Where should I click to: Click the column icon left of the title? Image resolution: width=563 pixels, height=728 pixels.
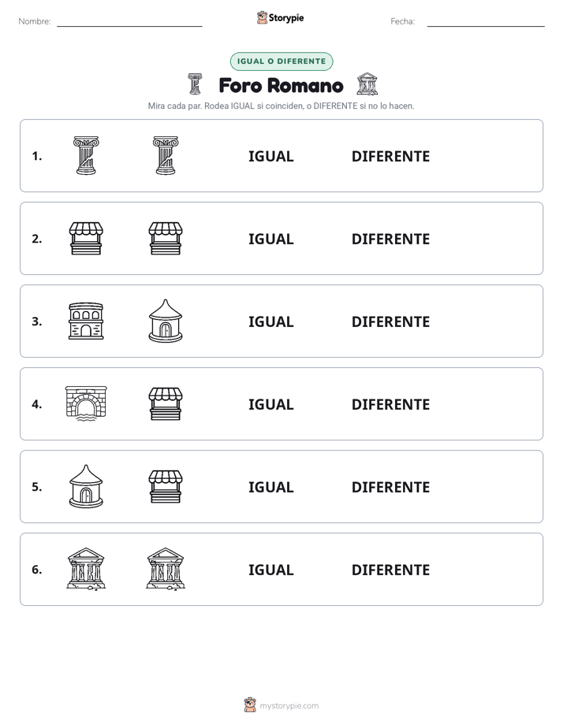195,84
